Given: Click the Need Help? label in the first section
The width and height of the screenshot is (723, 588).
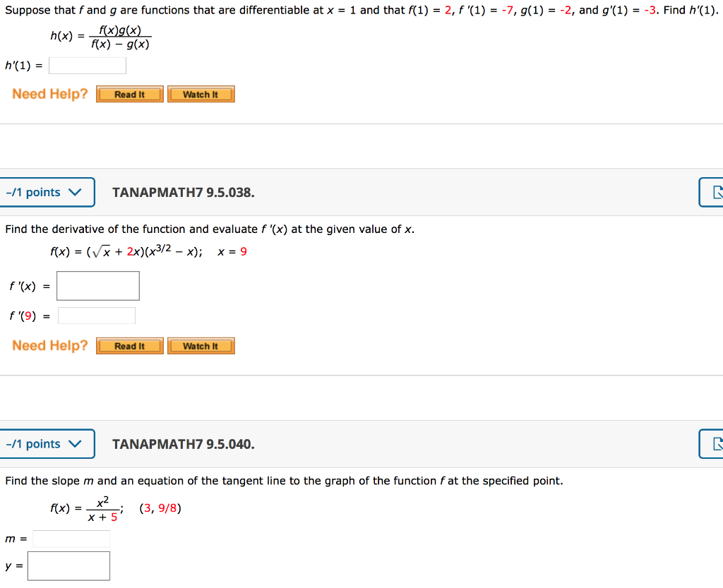Looking at the screenshot, I should 49,93.
